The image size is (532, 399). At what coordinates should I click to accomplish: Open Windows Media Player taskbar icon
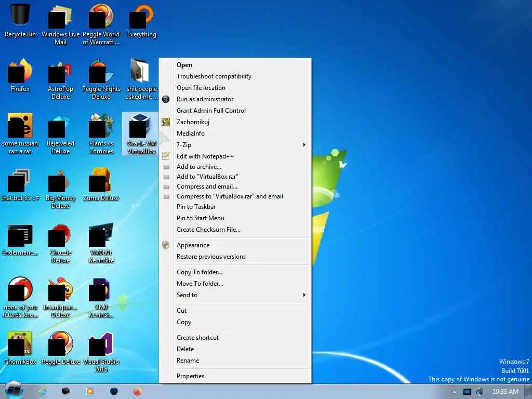tap(89, 391)
